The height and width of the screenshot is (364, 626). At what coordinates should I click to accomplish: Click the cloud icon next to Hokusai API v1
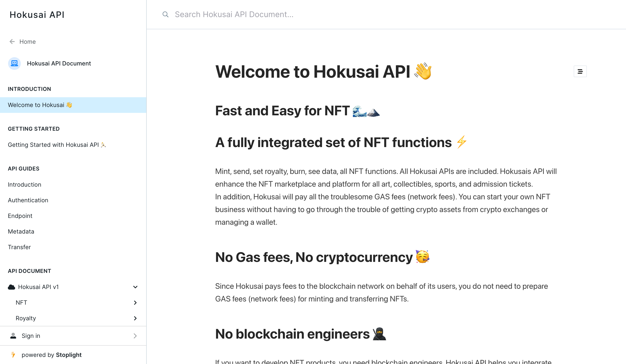tap(11, 287)
